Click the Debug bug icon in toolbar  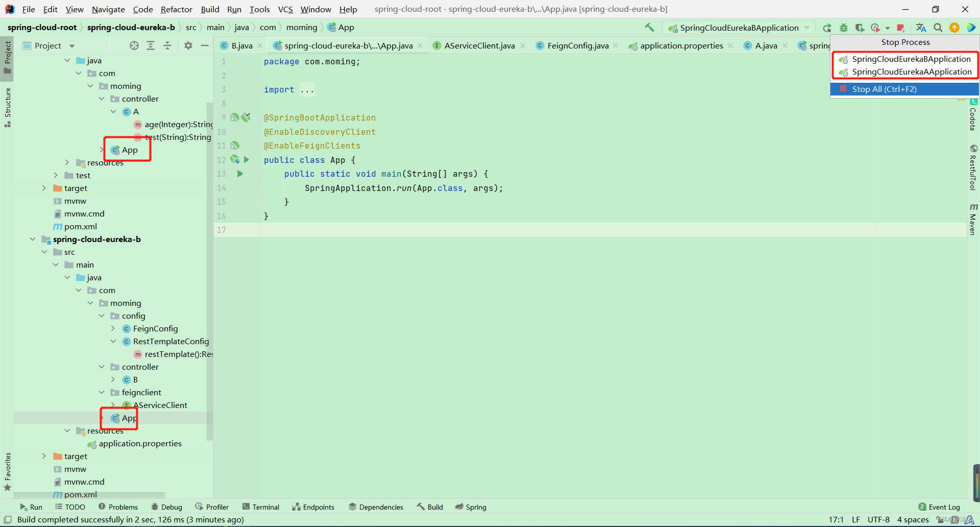coord(844,28)
